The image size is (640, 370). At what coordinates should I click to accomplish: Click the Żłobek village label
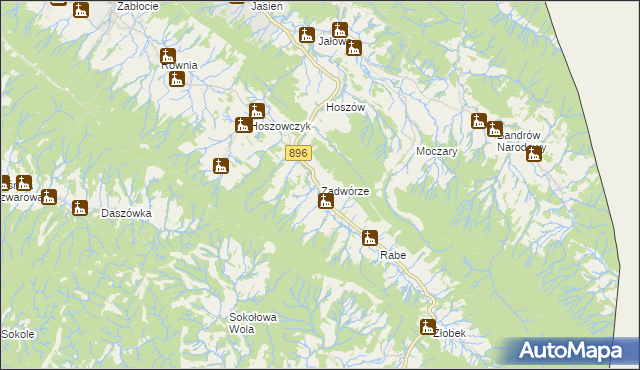click(449, 333)
